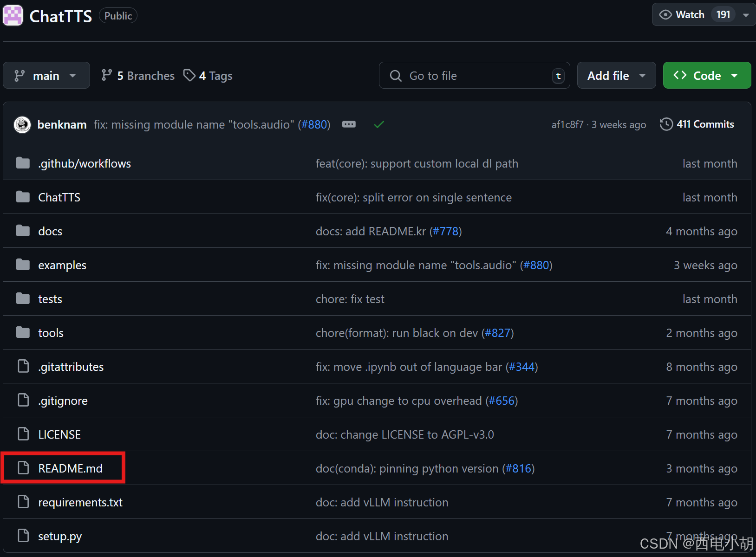
Task: Open PR #816 link in README.md row
Action: click(x=519, y=468)
